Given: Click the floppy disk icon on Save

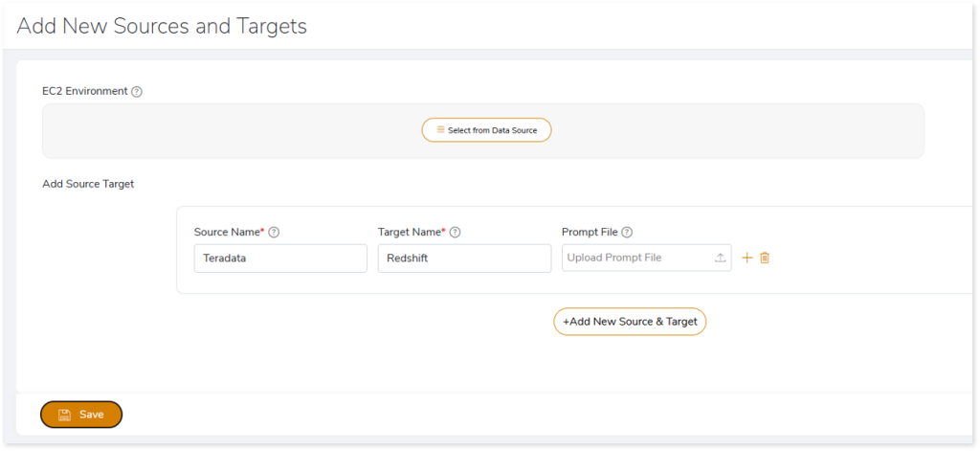Looking at the screenshot, I should click(x=64, y=415).
